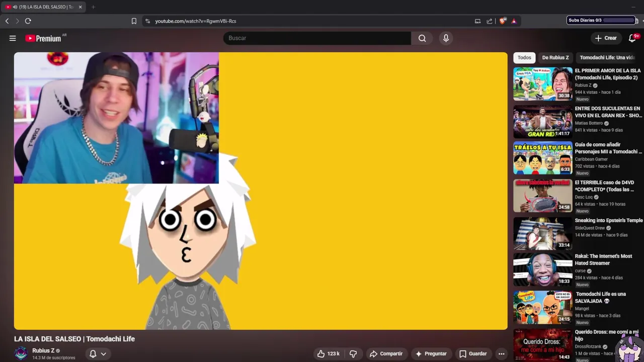Open title El TERRIBLE caso de D4VD
Screen dimensions: 644x362
(x=604, y=186)
